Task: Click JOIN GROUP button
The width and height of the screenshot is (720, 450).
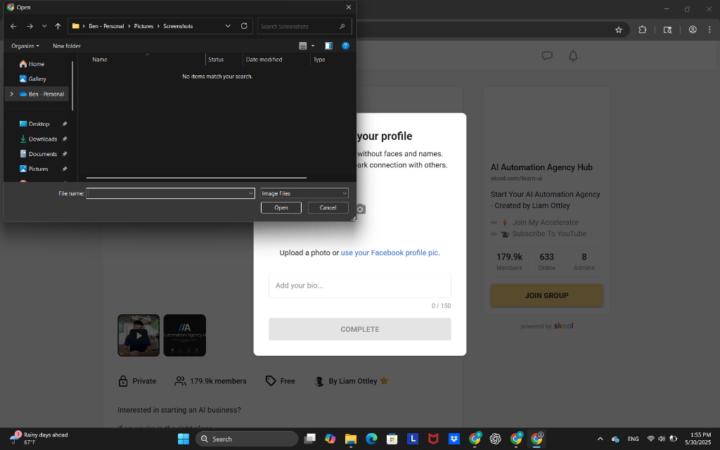Action: click(546, 295)
